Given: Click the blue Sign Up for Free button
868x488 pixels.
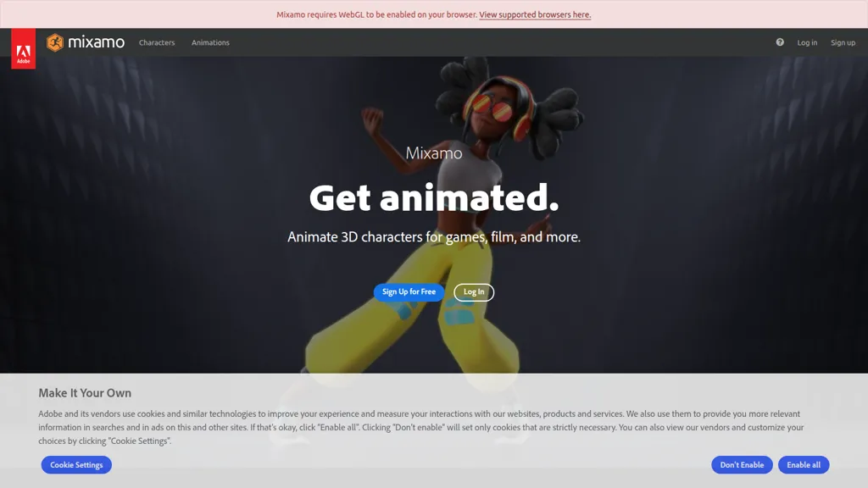Looking at the screenshot, I should click(x=409, y=291).
